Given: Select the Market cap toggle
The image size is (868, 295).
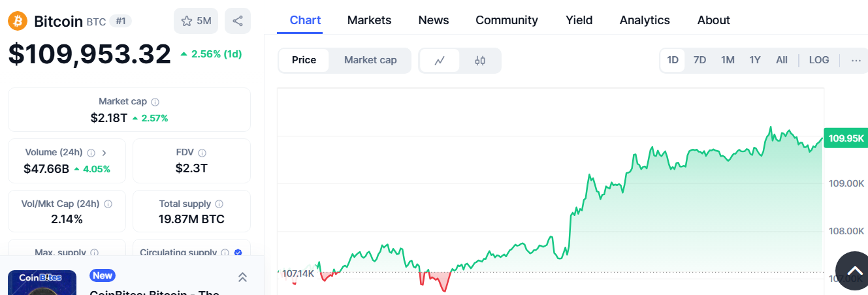Looking at the screenshot, I should click(370, 60).
